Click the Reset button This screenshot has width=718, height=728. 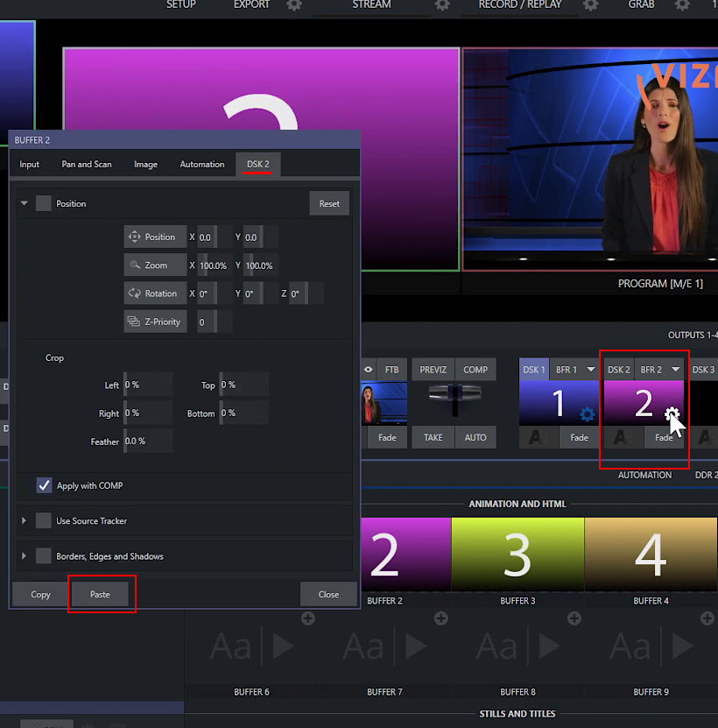(x=329, y=203)
